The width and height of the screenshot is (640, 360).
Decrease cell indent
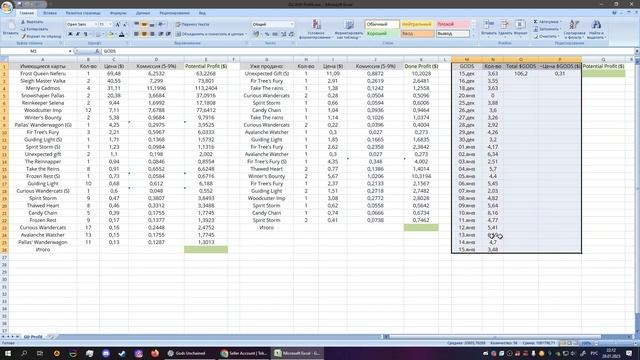(x=161, y=34)
